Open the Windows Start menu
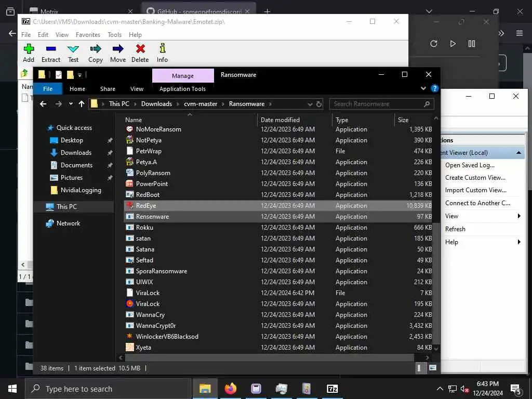This screenshot has height=399, width=532. (12, 389)
